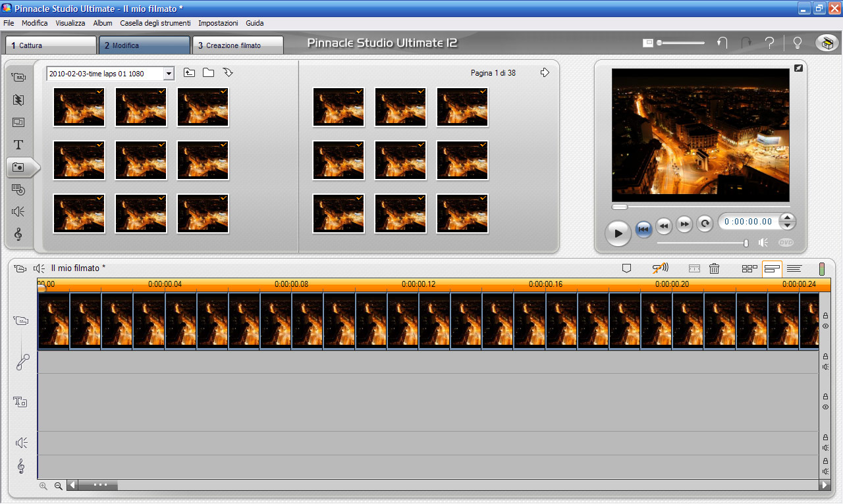This screenshot has height=504, width=843.
Task: Open the Impostazioni menu
Action: [x=218, y=23]
